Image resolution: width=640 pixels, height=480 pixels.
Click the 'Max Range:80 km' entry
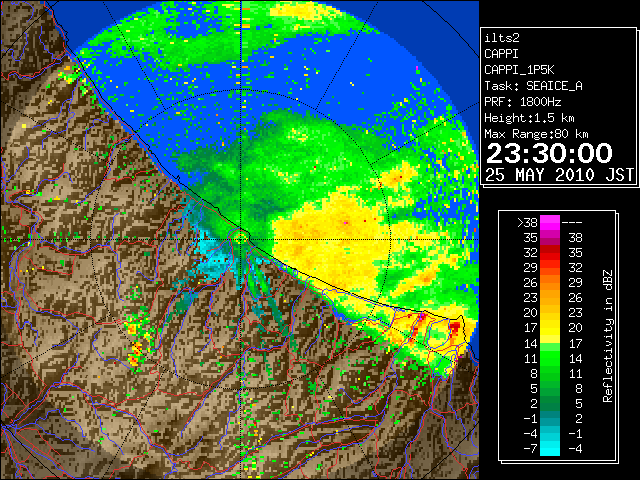point(536,134)
